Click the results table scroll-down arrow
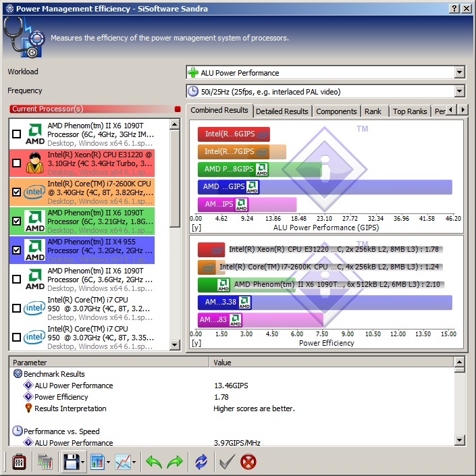 (x=459, y=440)
